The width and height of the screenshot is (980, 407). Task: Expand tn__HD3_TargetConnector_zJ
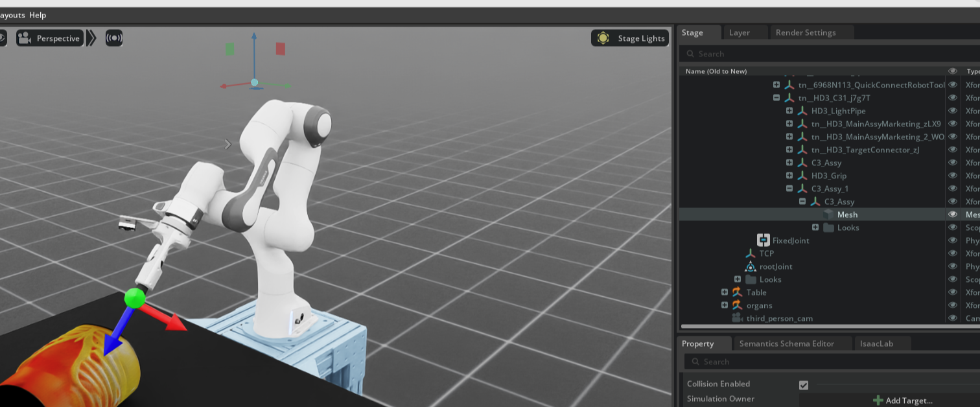click(789, 150)
